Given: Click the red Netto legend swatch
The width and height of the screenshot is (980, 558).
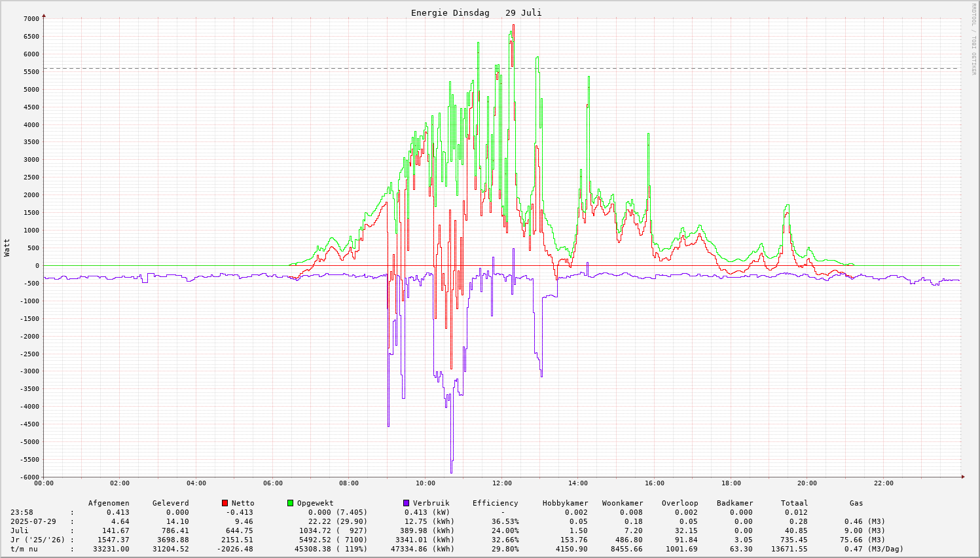Looking at the screenshot, I should (225, 503).
